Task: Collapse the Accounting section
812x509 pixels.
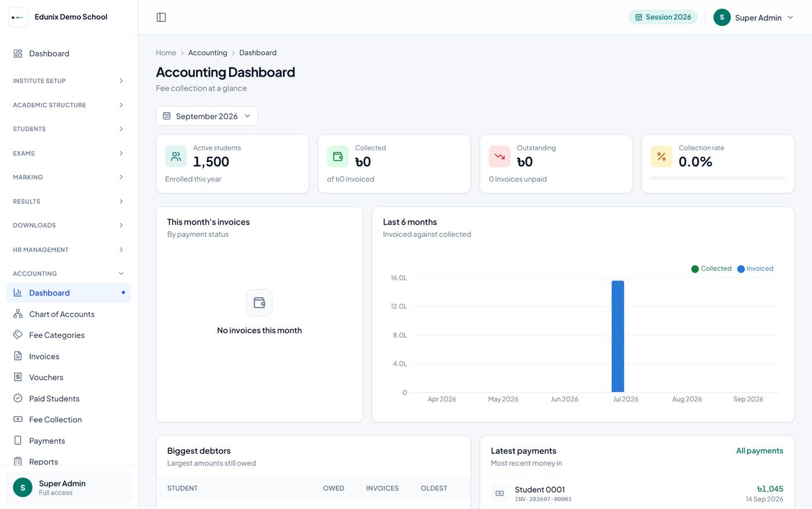Action: pos(69,273)
